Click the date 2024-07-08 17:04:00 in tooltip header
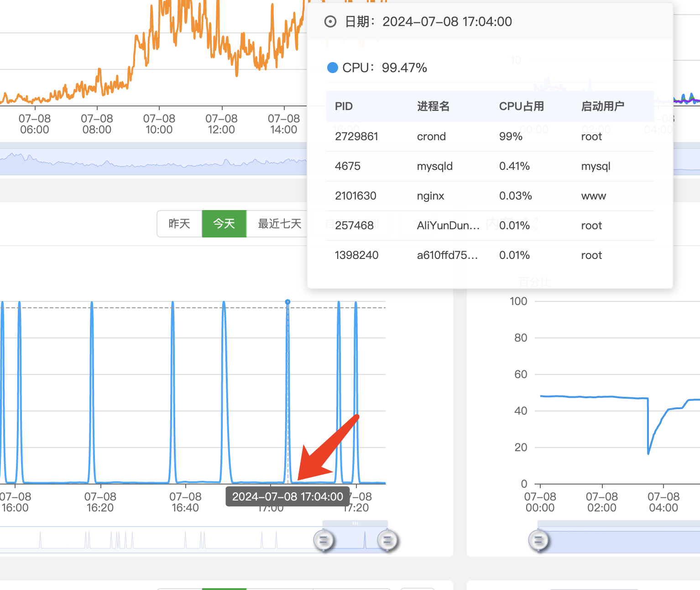This screenshot has width=700, height=590. click(x=447, y=21)
